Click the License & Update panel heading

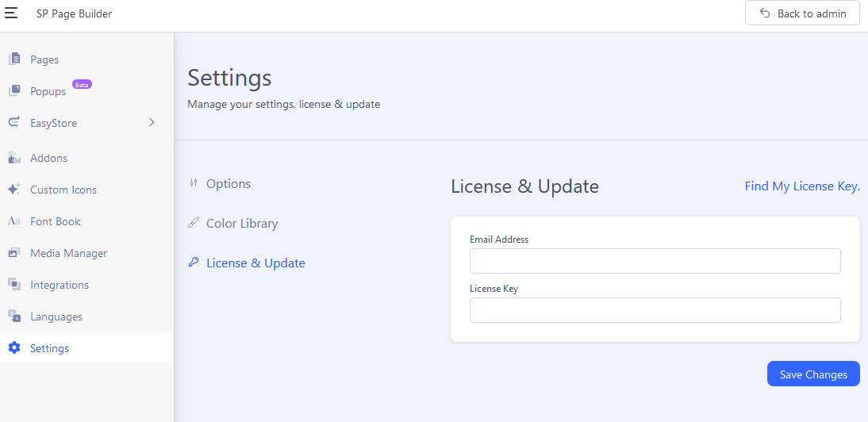(x=524, y=186)
